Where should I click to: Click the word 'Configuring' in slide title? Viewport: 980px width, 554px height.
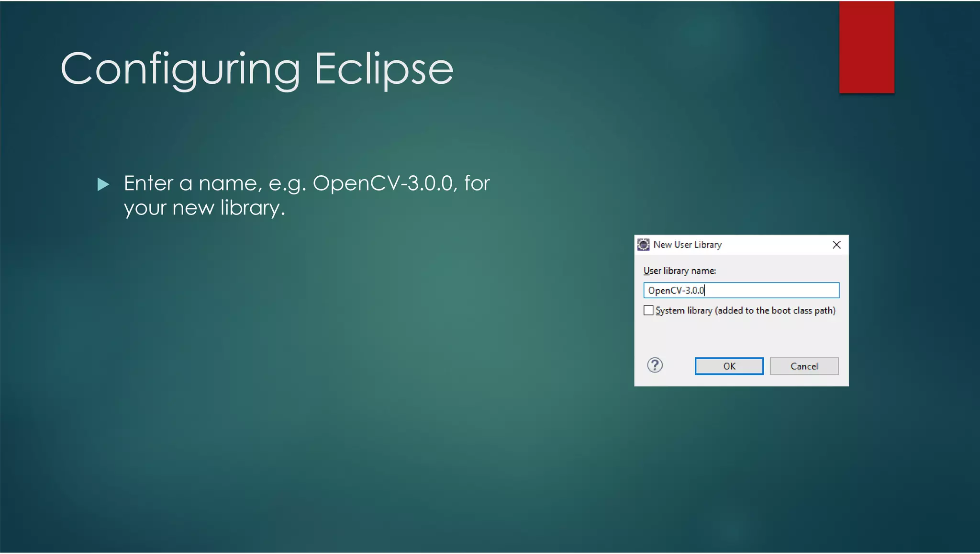pos(180,69)
